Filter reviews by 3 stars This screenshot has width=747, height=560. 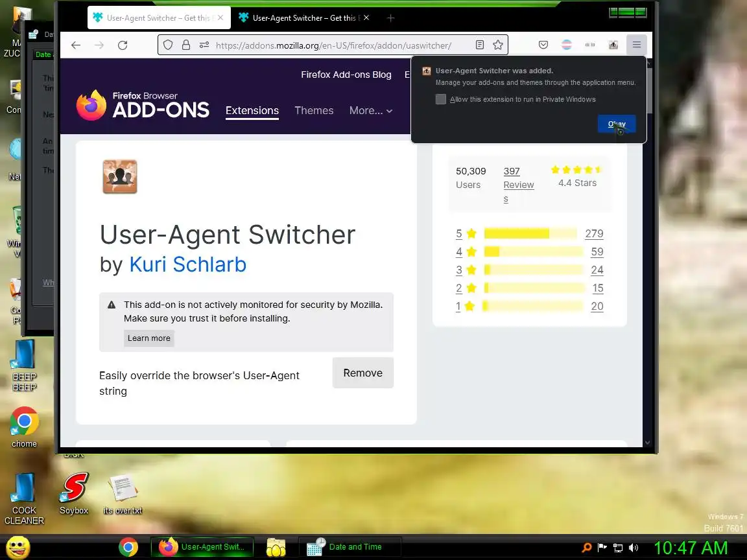pos(459,270)
